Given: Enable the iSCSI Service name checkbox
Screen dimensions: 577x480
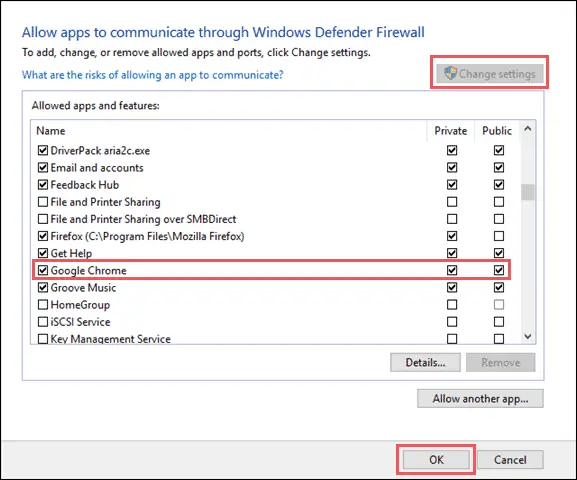Looking at the screenshot, I should coord(43,322).
